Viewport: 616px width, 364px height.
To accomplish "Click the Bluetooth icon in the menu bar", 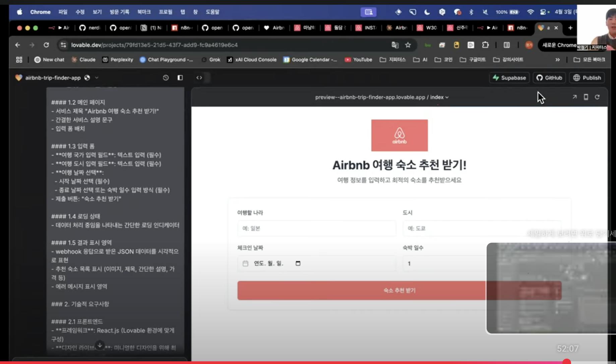I will coord(471,12).
